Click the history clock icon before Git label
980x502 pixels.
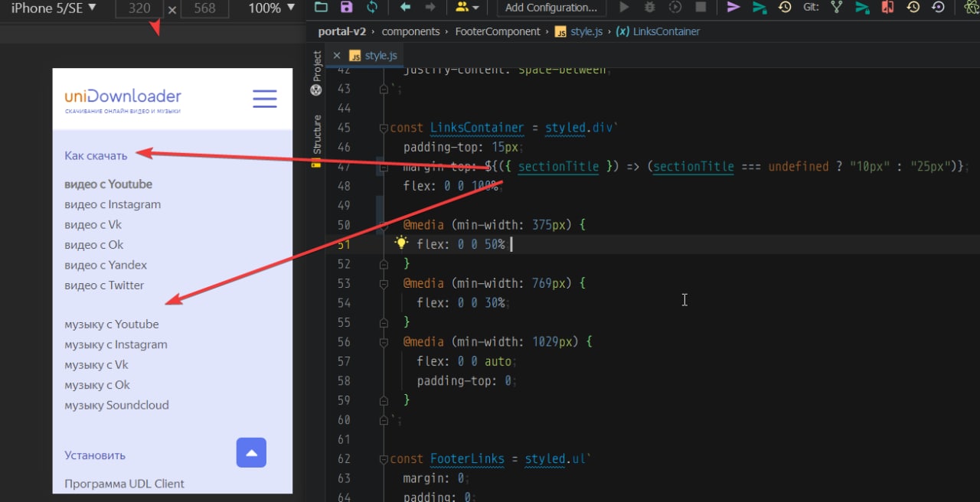click(x=785, y=8)
